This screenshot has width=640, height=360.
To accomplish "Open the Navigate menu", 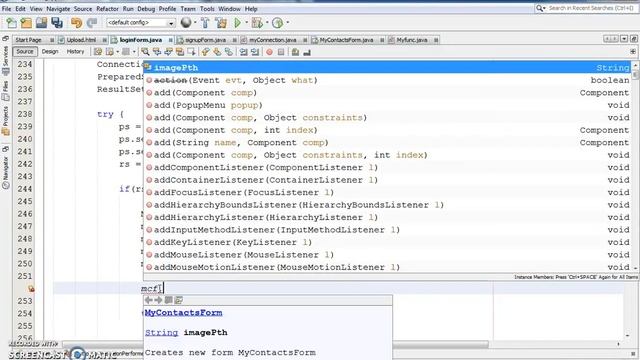I will [x=58, y=9].
